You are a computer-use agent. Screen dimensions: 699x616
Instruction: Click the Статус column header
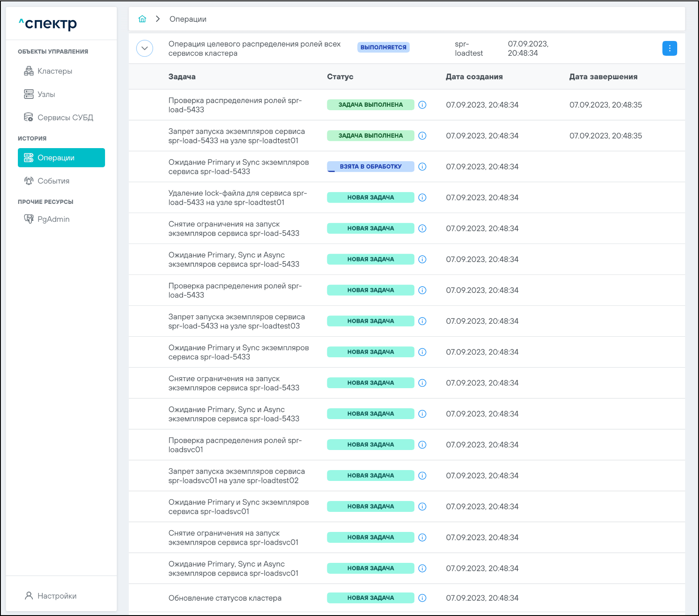pyautogui.click(x=340, y=77)
